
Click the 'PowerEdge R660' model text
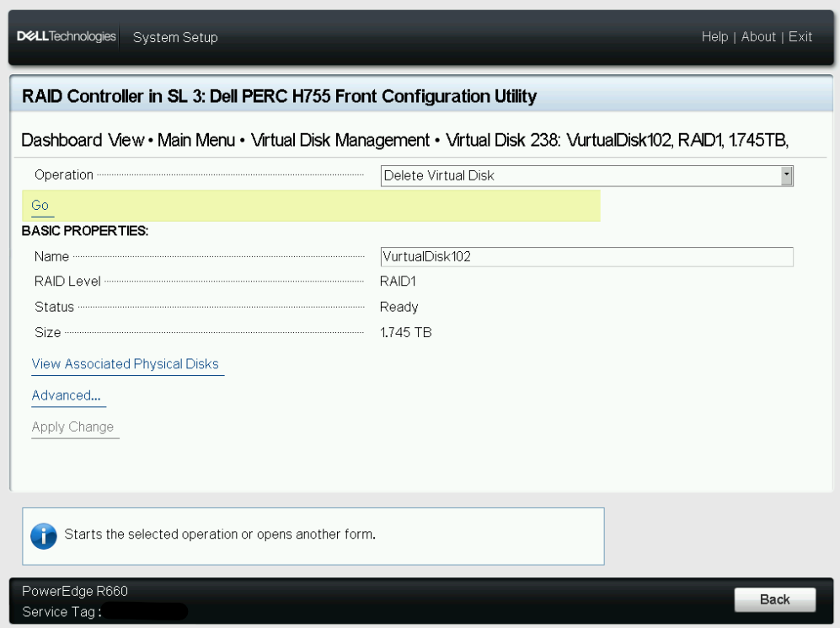(x=75, y=591)
